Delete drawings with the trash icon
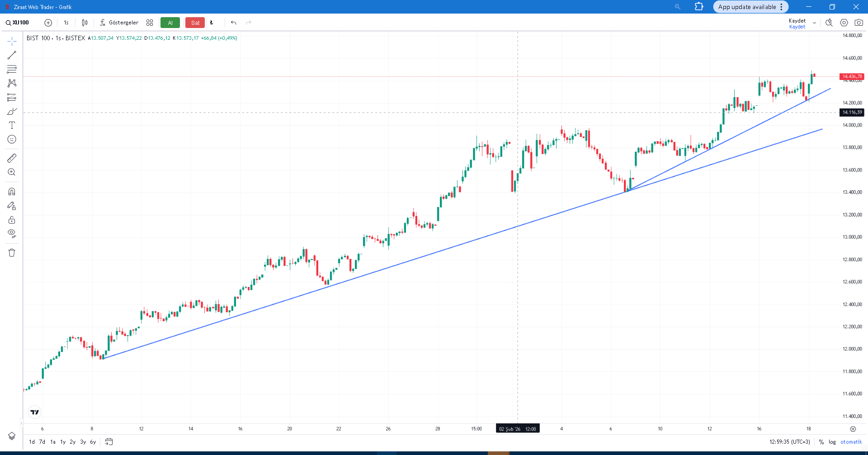868x455 pixels. (x=12, y=253)
